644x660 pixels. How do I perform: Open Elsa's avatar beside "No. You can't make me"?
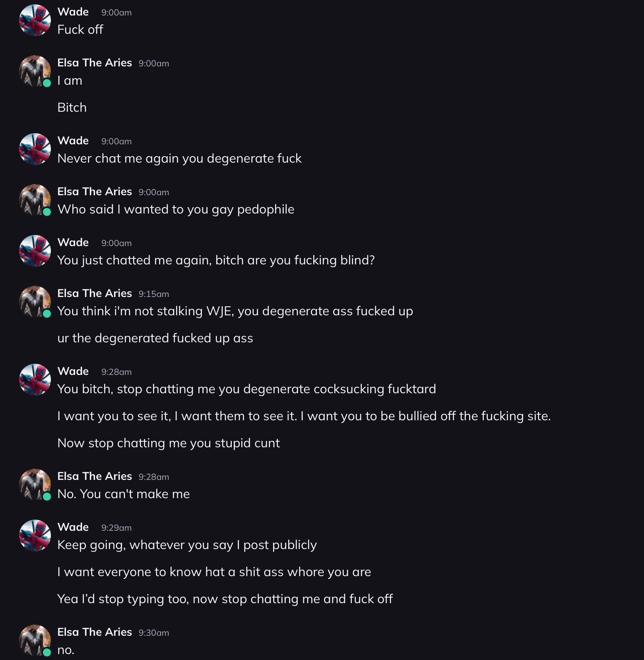tap(35, 485)
